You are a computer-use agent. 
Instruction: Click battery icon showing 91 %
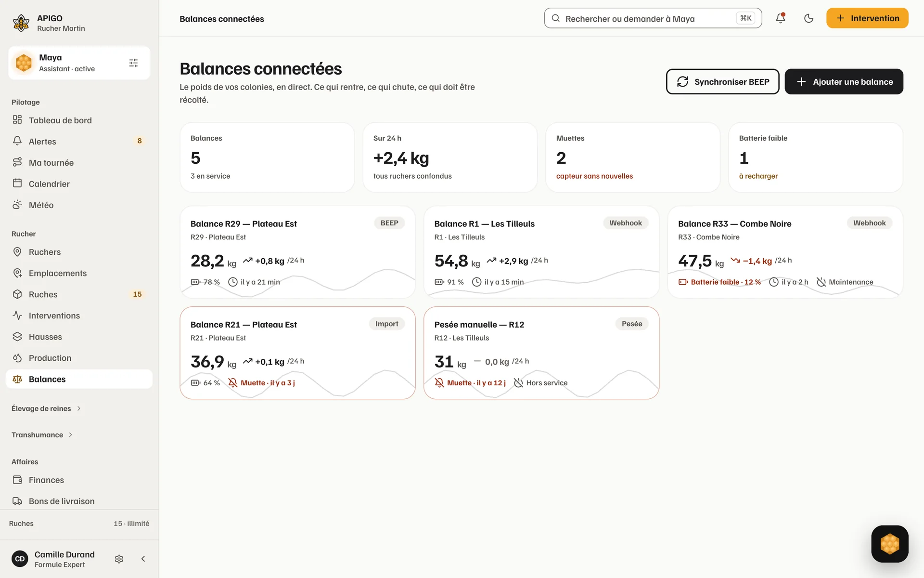[439, 282]
